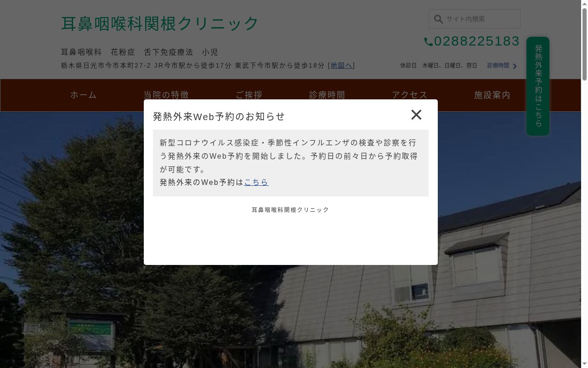Image resolution: width=588 pixels, height=368 pixels.
Task: Open the 診療時間 navigation menu item
Action: click(x=327, y=95)
